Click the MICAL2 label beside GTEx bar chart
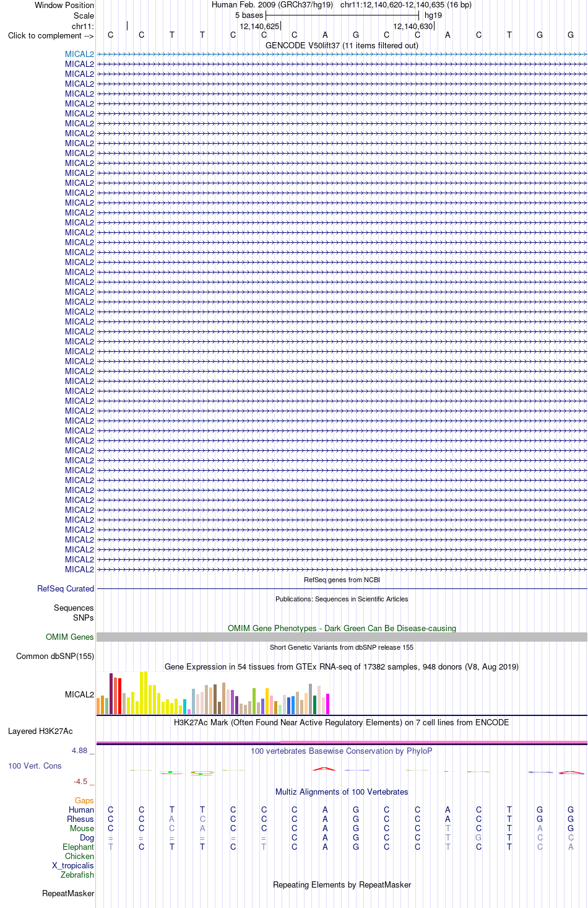The image size is (588, 908). (79, 694)
